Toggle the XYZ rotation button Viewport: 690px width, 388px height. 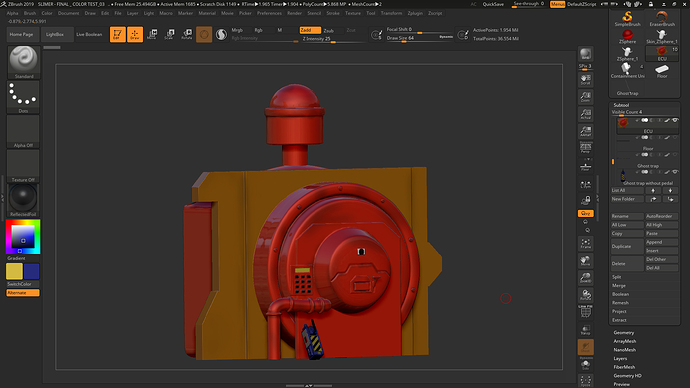click(x=585, y=213)
